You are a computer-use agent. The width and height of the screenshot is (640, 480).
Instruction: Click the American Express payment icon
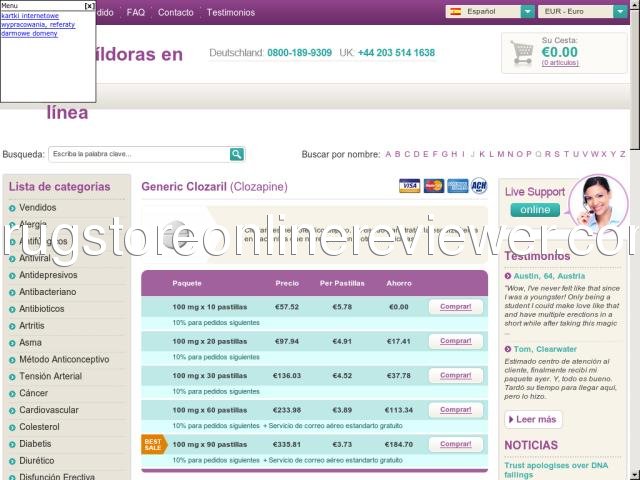pos(457,186)
